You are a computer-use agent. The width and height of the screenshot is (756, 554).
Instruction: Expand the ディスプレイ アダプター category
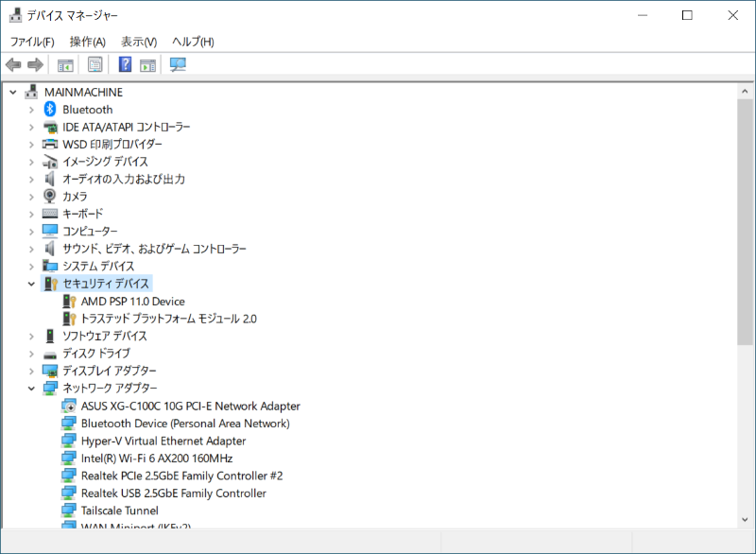pos(31,371)
